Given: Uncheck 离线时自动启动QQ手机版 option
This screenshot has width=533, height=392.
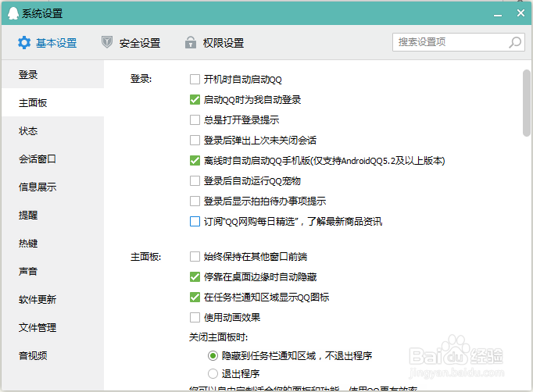Looking at the screenshot, I should [x=195, y=160].
